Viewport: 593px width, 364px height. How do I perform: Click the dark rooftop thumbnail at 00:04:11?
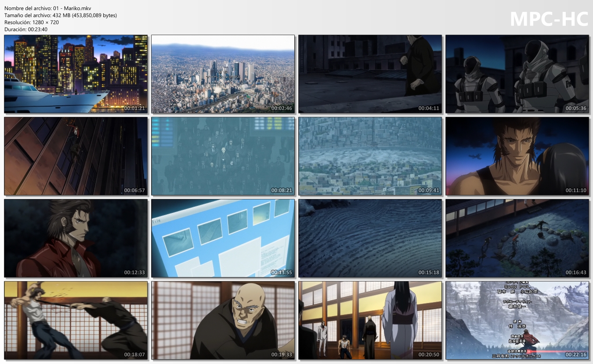[370, 74]
